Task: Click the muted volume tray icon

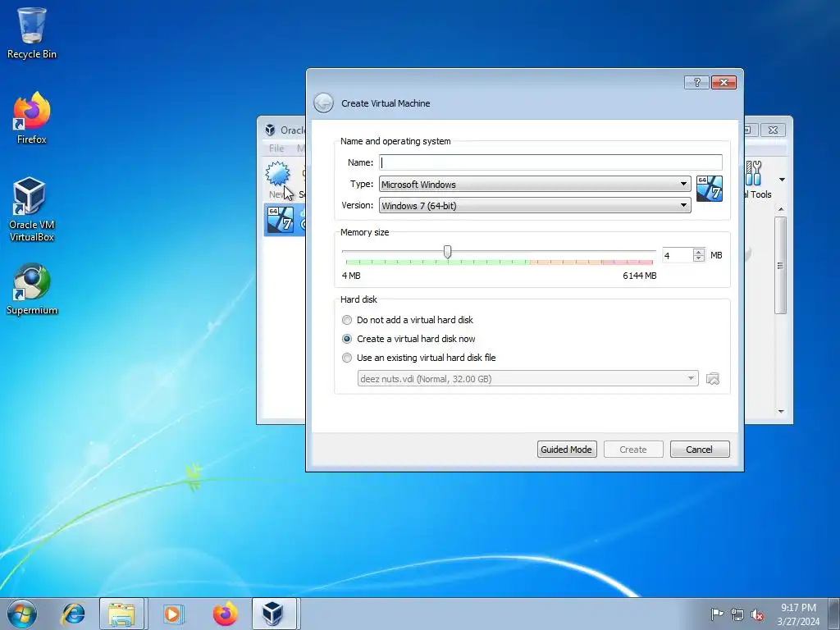Action: (x=757, y=614)
